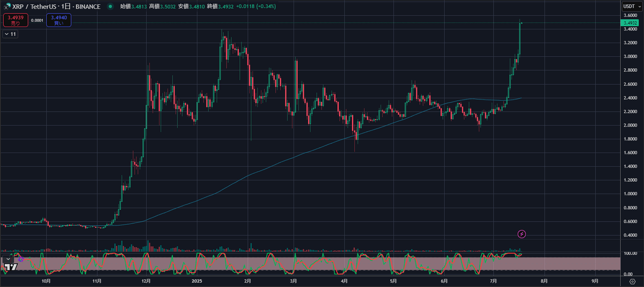Click the 5月 label on time axis
644x287 pixels.
tap(393, 281)
